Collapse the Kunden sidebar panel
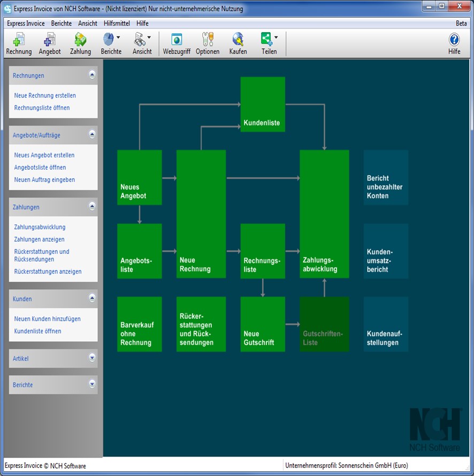The image size is (474, 476). pyautogui.click(x=92, y=298)
